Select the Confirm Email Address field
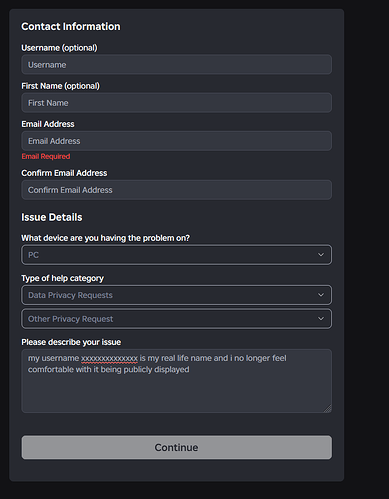This screenshot has height=499, width=389. [x=176, y=190]
